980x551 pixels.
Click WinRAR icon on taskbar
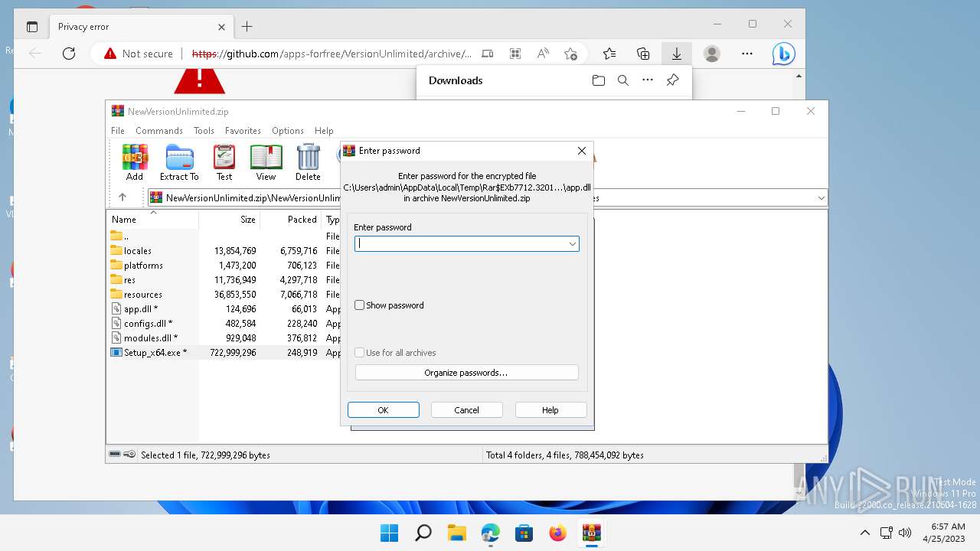point(591,533)
